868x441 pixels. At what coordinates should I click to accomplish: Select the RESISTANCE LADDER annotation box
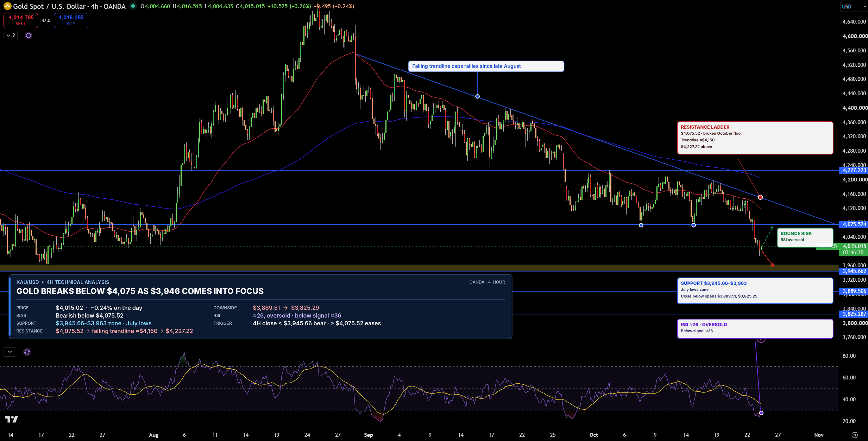[x=755, y=138]
